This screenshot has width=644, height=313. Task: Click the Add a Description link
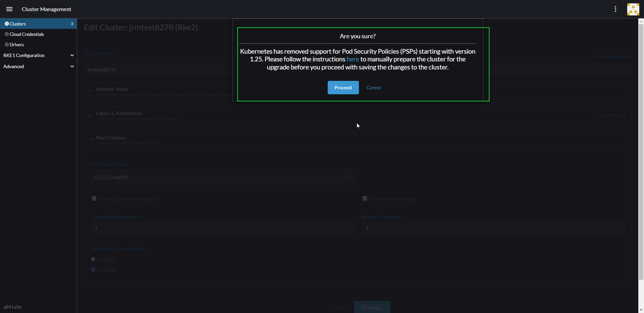(x=613, y=57)
